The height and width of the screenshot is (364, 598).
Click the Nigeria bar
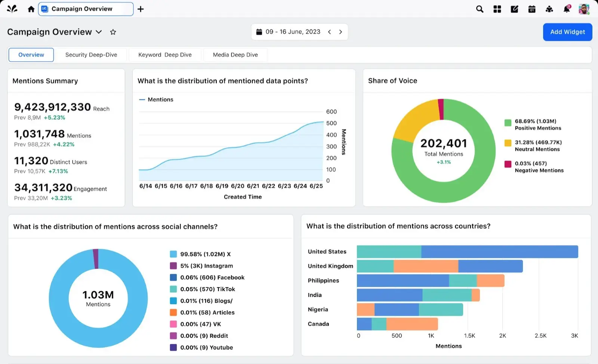[x=410, y=309]
